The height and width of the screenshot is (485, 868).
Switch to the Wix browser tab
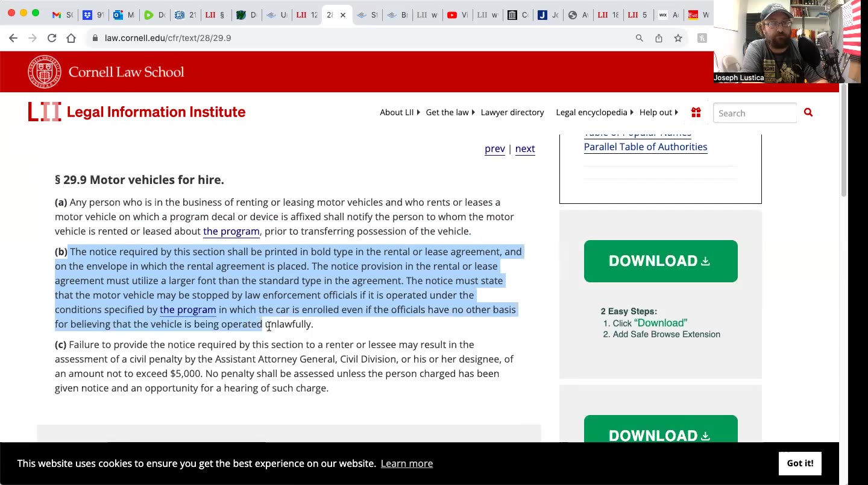click(667, 14)
